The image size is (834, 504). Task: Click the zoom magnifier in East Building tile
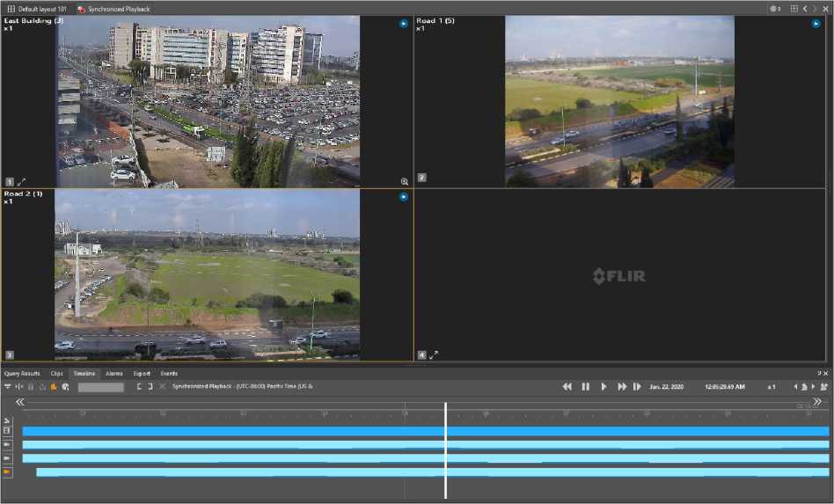click(x=405, y=181)
